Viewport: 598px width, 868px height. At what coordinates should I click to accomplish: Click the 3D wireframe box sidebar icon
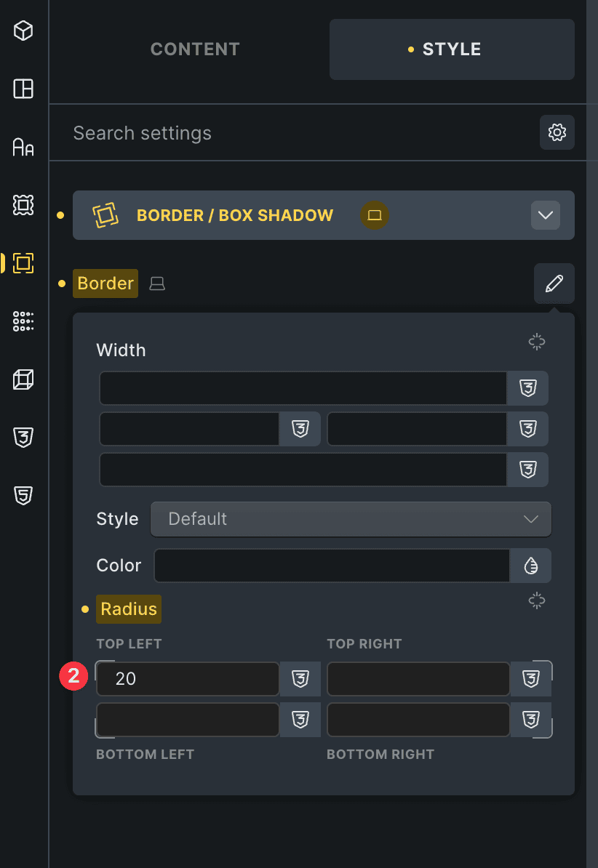click(x=23, y=379)
